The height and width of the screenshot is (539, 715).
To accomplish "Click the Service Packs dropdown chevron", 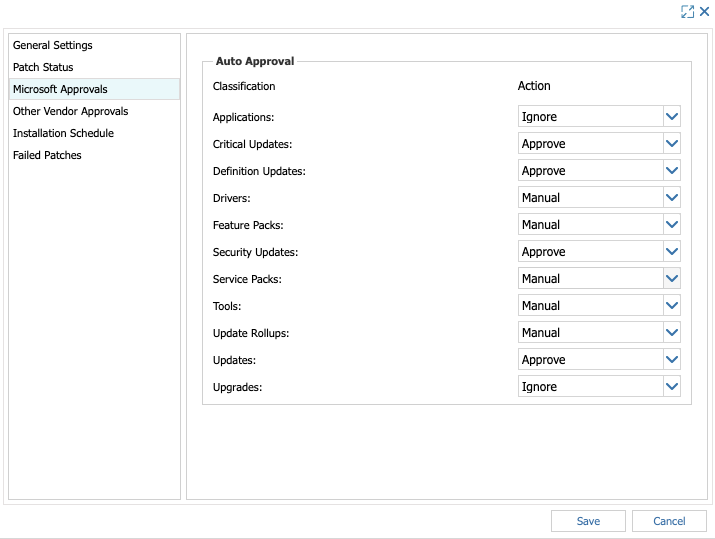I will coord(672,279).
